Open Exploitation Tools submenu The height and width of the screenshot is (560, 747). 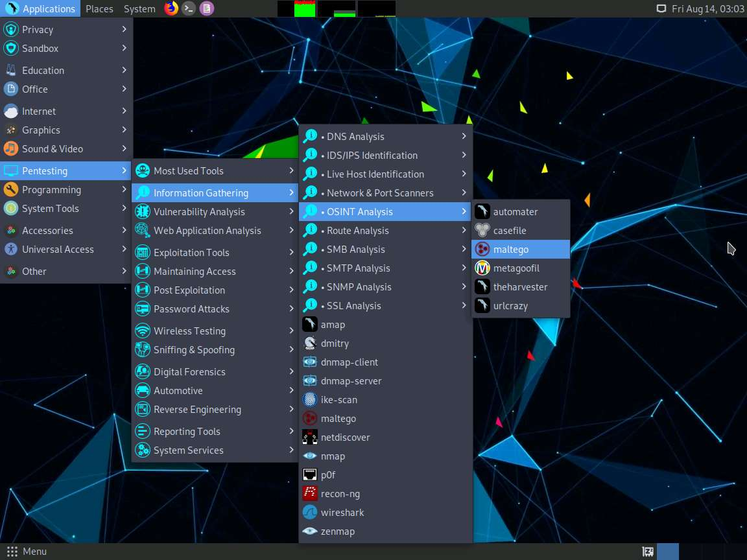tap(215, 252)
